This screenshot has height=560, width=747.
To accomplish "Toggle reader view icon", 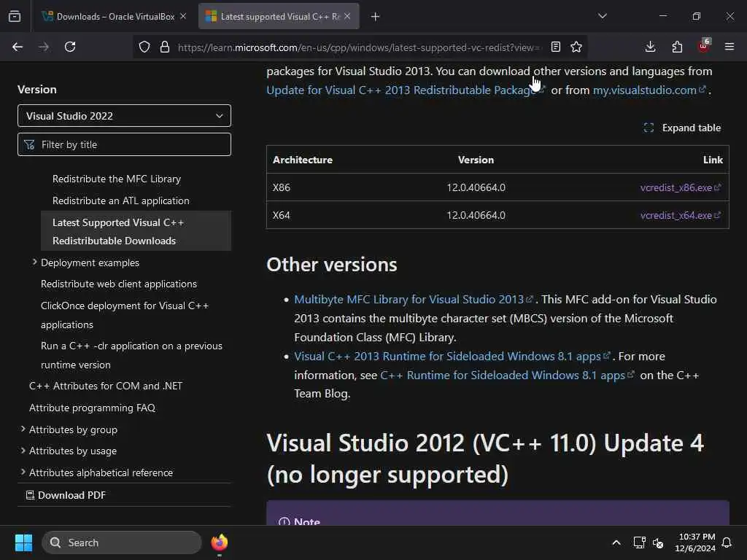I will [x=555, y=47].
